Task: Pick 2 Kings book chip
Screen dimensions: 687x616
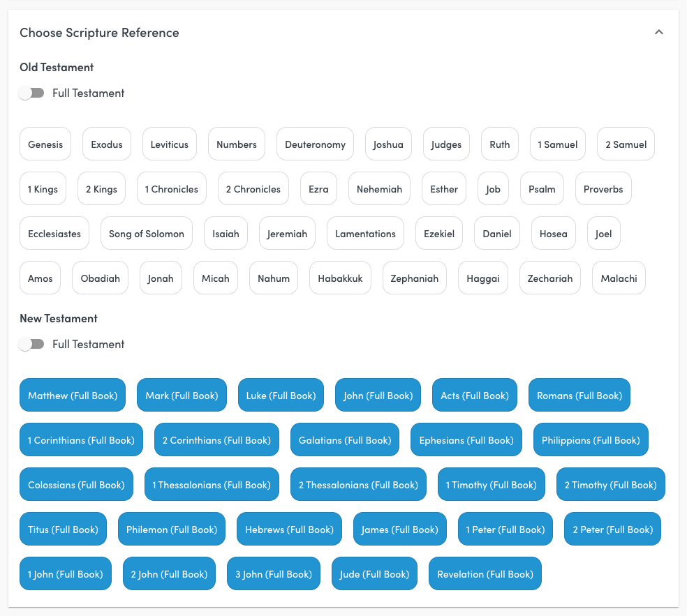Action: 101,188
